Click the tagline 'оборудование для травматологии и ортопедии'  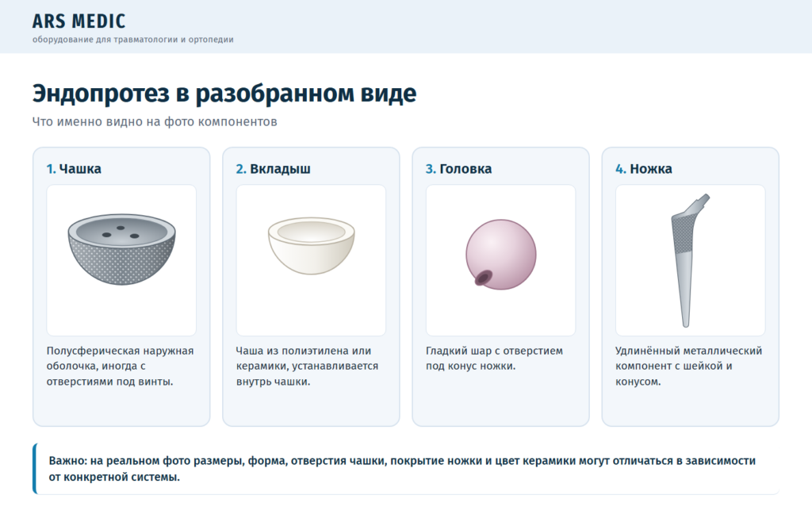[x=132, y=40]
